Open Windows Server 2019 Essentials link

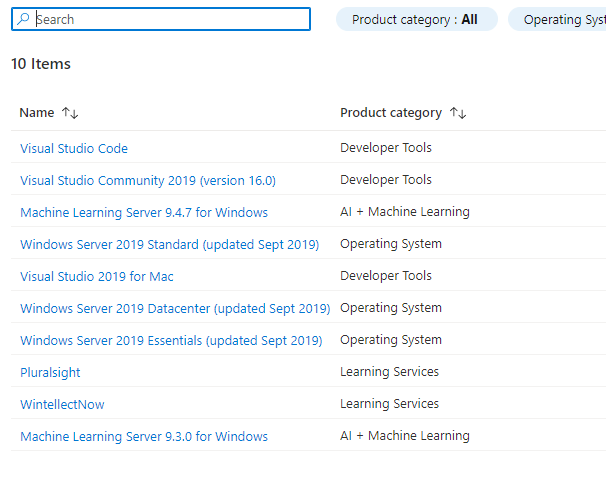pos(171,341)
